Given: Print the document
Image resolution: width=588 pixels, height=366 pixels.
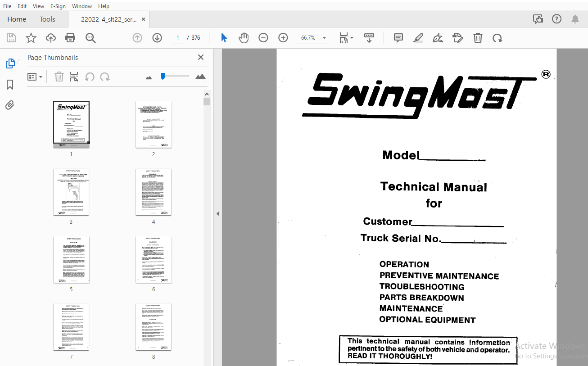Looking at the screenshot, I should [70, 38].
